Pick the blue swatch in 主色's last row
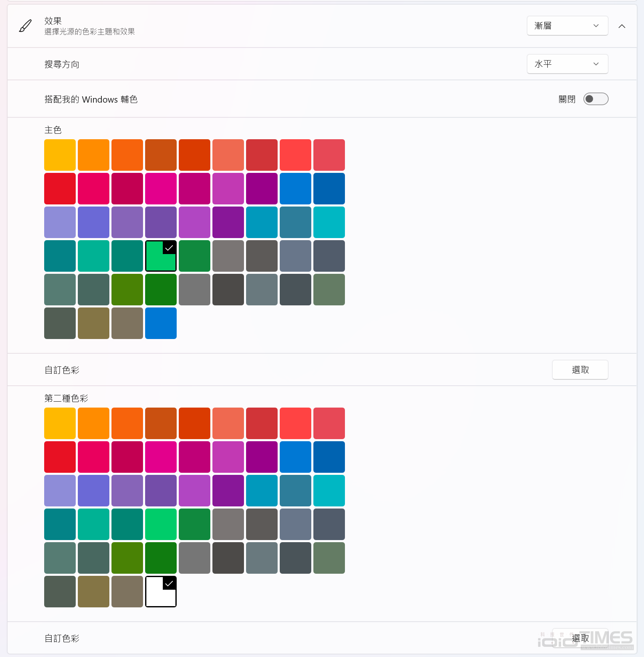This screenshot has width=644, height=657. (161, 323)
